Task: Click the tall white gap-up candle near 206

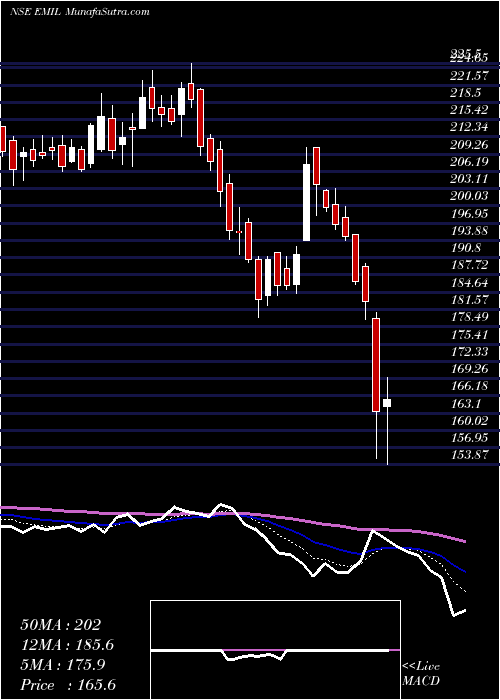Action: 307,203
